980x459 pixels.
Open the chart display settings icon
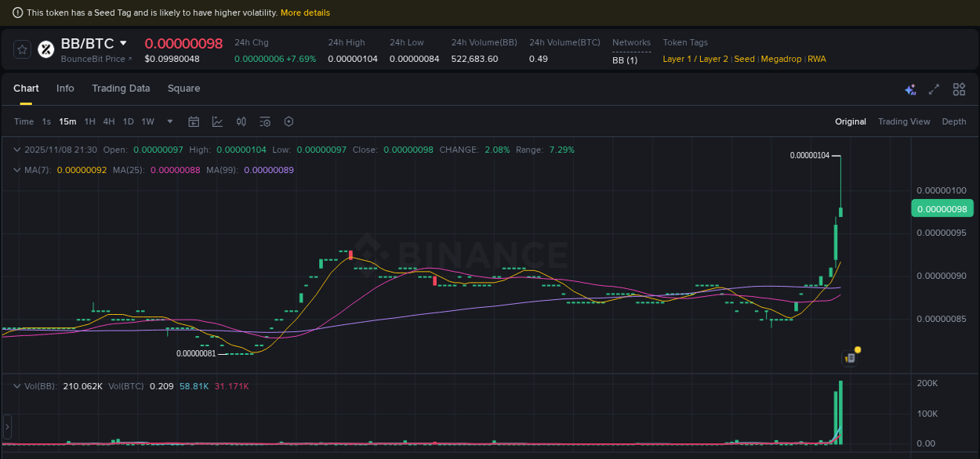pyautogui.click(x=265, y=121)
